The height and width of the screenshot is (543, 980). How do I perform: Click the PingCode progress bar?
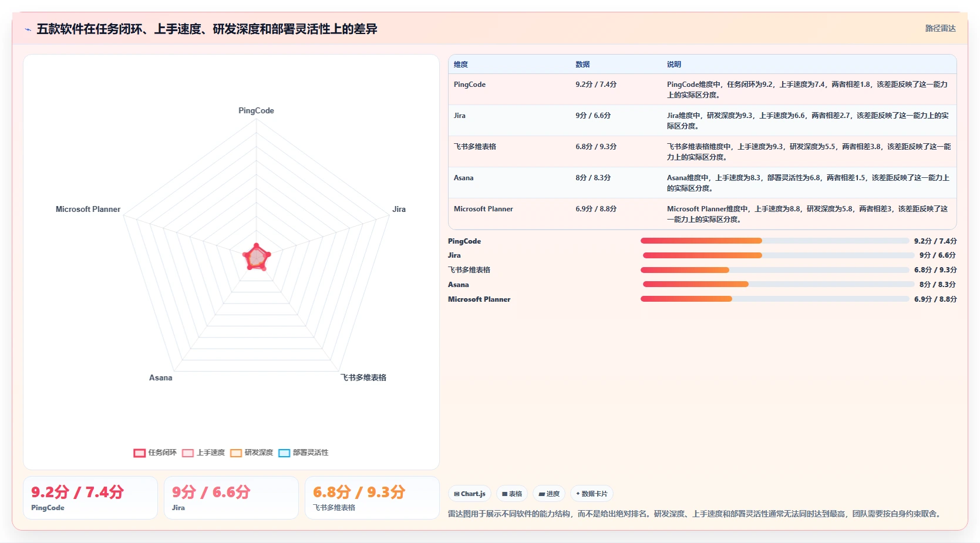point(774,241)
